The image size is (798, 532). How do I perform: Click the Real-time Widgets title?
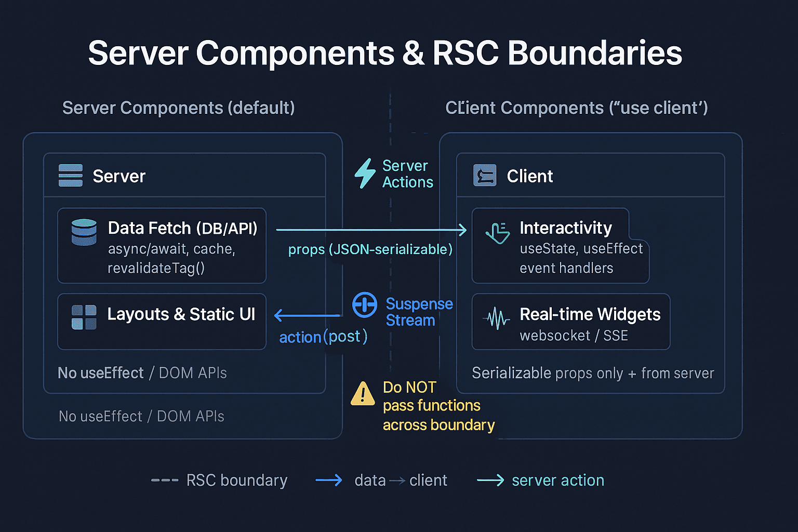(590, 314)
